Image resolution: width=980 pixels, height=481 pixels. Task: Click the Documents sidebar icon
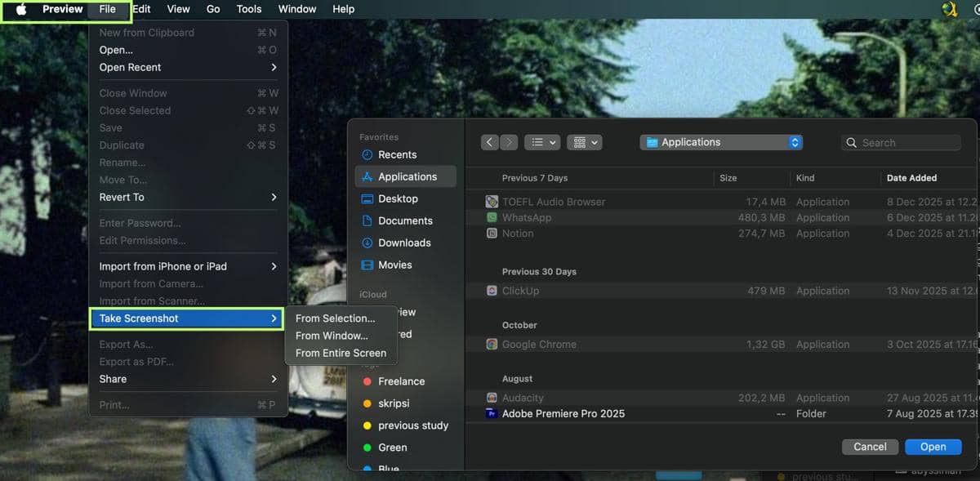point(367,220)
